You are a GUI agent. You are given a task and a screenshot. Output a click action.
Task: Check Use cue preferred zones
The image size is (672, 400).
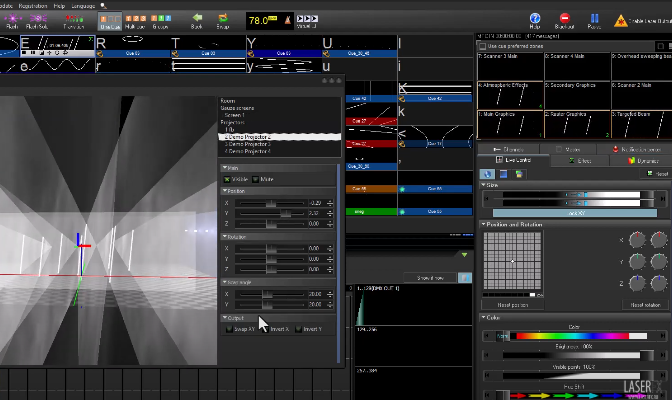tap(483, 46)
